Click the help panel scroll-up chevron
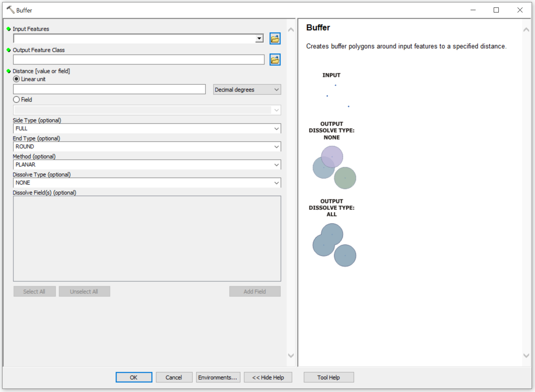535x392 pixels. [527, 29]
